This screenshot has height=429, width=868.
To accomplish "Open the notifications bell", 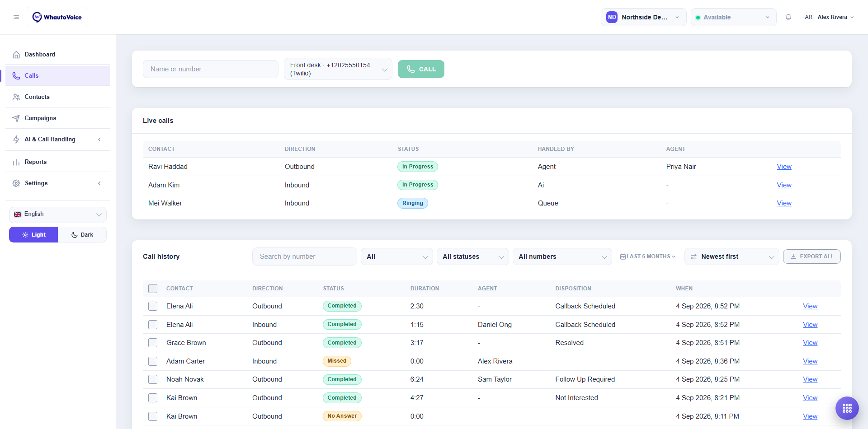I will tap(788, 17).
